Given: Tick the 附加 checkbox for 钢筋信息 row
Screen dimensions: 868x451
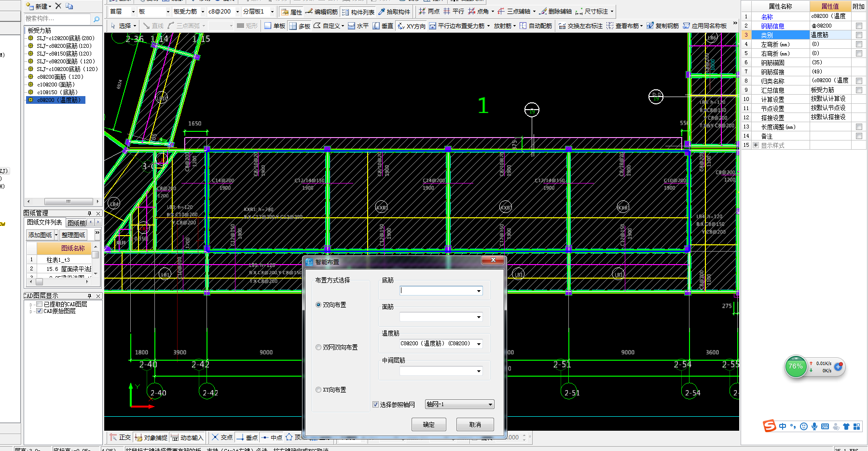Looking at the screenshot, I should point(859,26).
